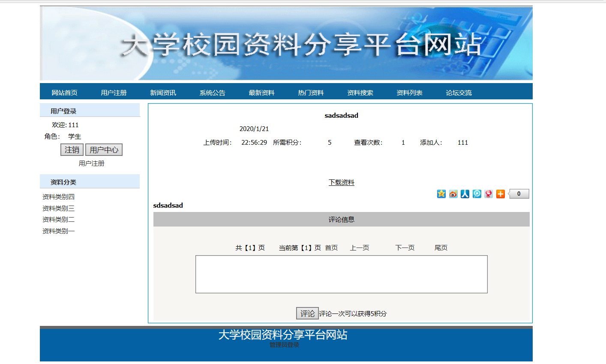
Task: Go to 新闻资讯 menu item
Action: point(163,92)
